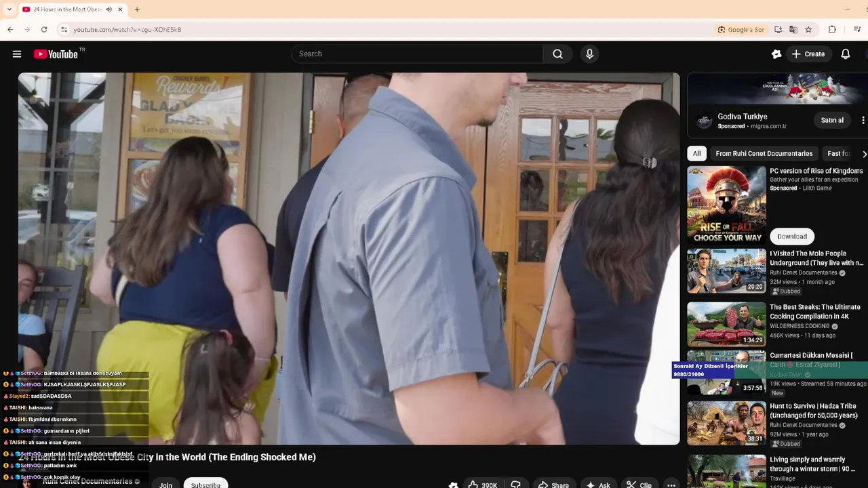Open the translate page icon

[x=793, y=29]
